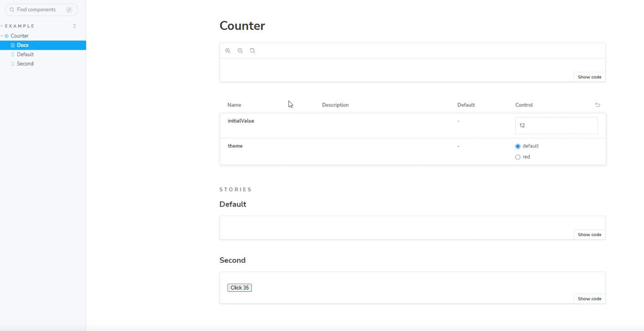The image size is (644, 331).
Task: Open the Second story in sidebar
Action: tap(43, 64)
